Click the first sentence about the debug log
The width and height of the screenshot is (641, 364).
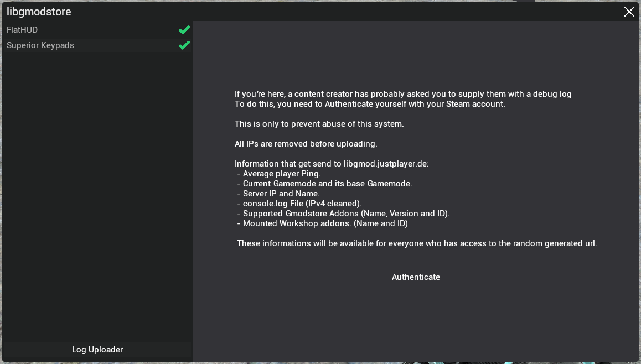pos(403,94)
